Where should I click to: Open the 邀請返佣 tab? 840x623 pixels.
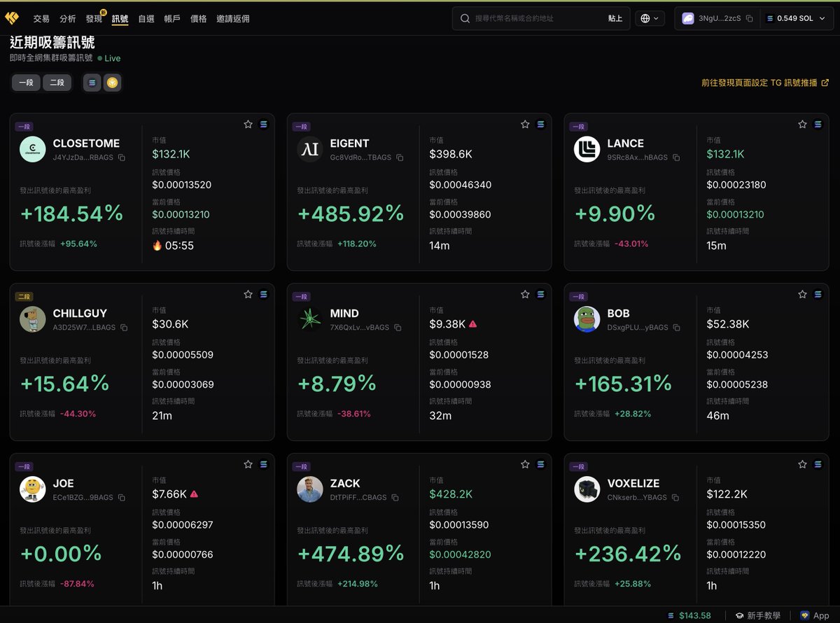[x=232, y=19]
